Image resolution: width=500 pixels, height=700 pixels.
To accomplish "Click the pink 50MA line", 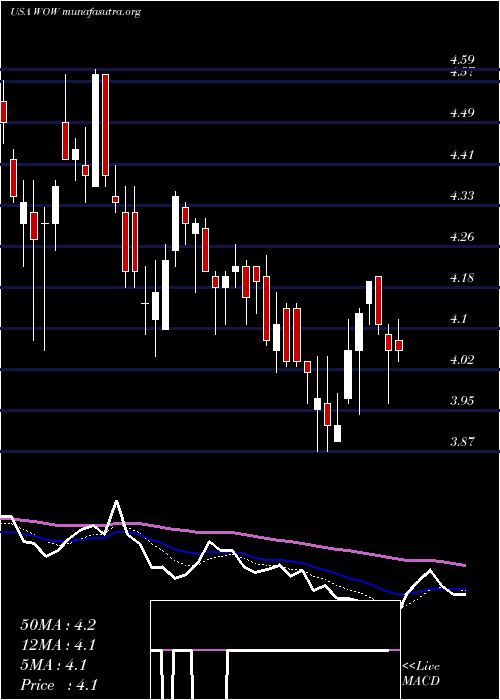I will point(232,533).
